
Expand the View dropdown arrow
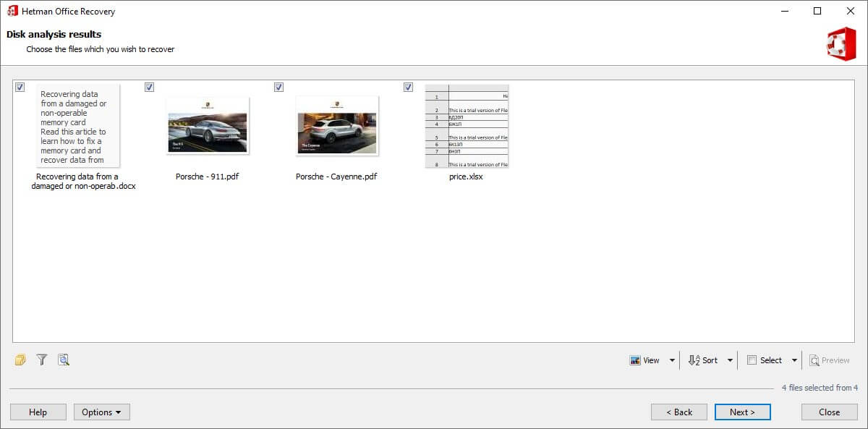pyautogui.click(x=672, y=360)
